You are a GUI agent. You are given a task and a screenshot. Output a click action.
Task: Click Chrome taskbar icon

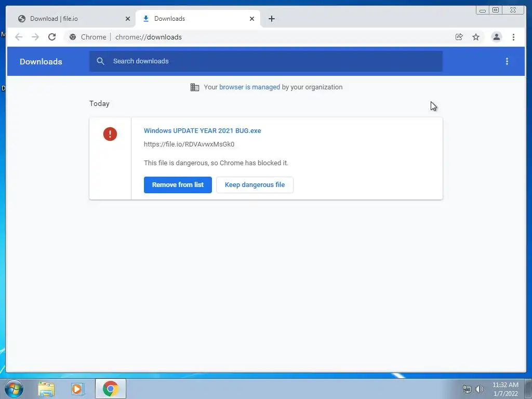[x=111, y=389]
